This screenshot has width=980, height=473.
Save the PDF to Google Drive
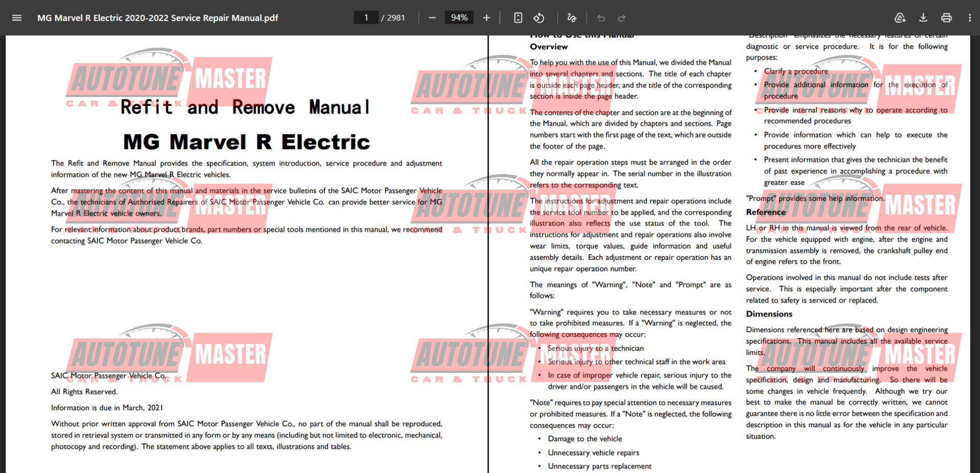(900, 18)
